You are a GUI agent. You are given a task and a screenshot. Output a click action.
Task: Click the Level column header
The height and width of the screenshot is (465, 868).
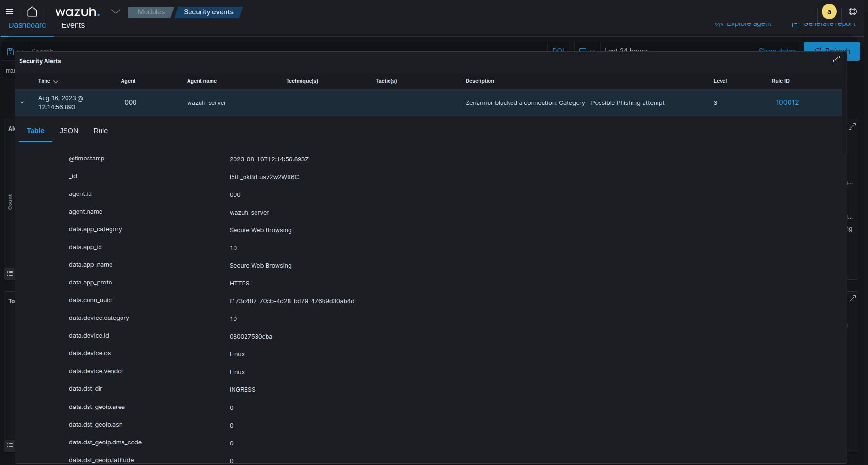pos(720,81)
